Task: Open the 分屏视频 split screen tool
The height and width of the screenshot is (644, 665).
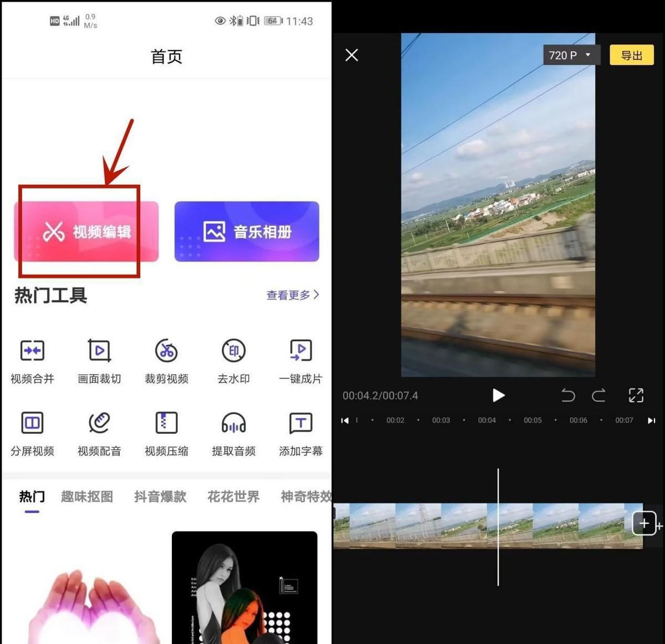Action: coord(32,424)
